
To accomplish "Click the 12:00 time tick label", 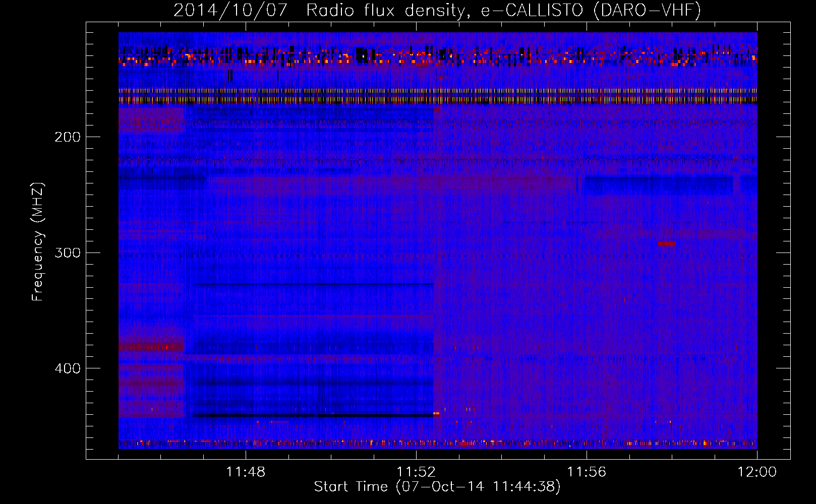I will click(757, 472).
